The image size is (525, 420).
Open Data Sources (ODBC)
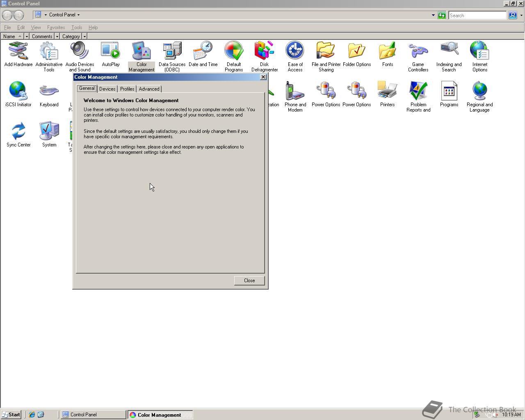pos(172,57)
